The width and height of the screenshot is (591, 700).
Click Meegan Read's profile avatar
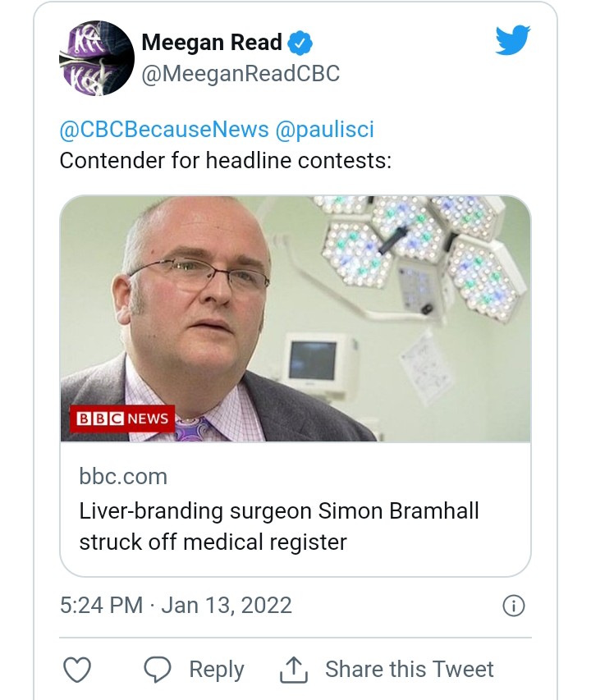[96, 58]
